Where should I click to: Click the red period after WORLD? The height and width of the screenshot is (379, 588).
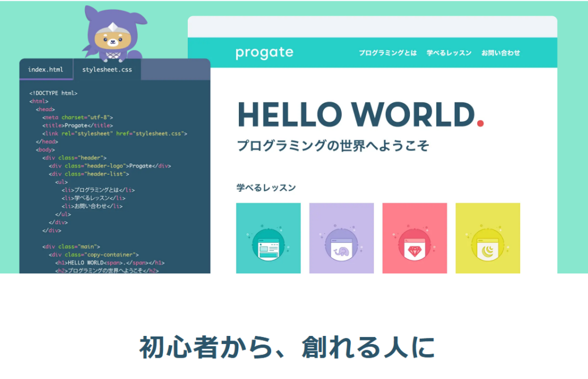pos(481,123)
